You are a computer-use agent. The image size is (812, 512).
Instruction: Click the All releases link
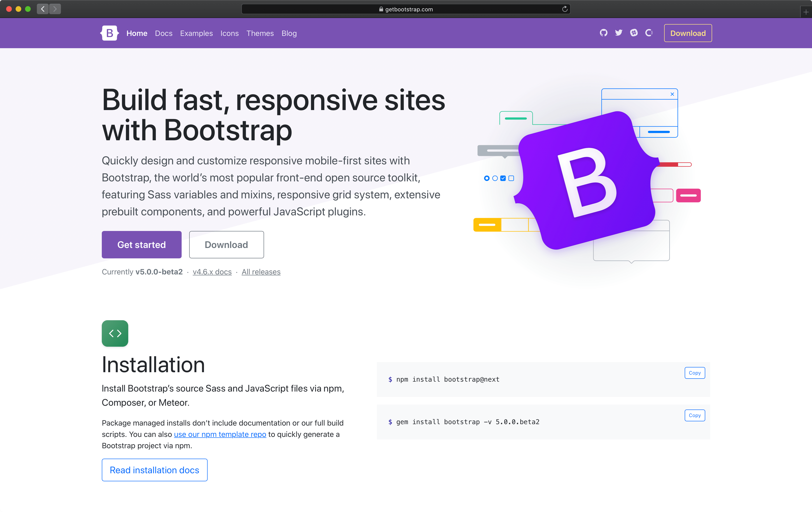coord(261,272)
